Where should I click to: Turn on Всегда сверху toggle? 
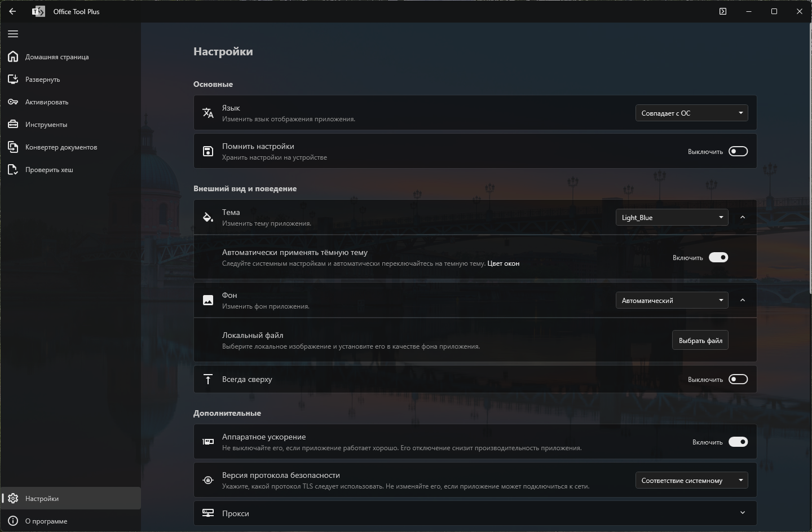(738, 379)
